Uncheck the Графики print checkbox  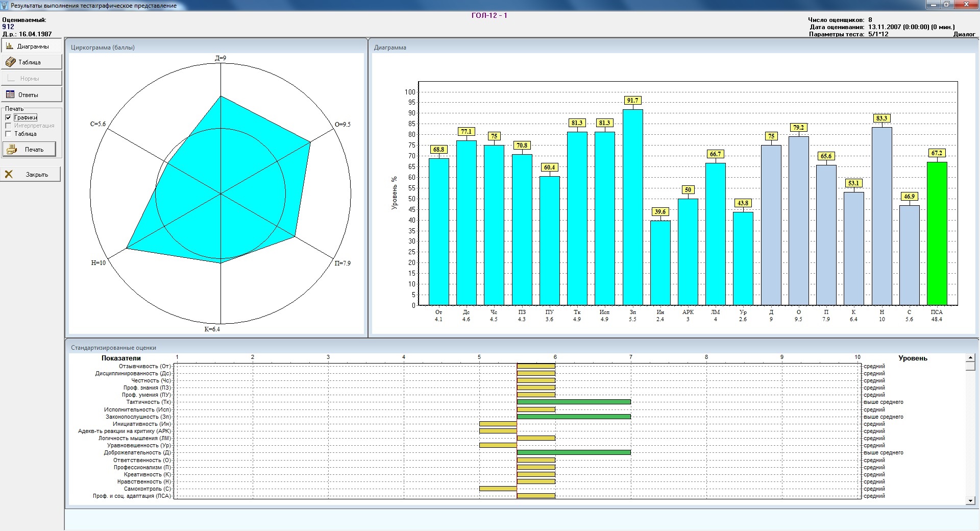[8, 117]
